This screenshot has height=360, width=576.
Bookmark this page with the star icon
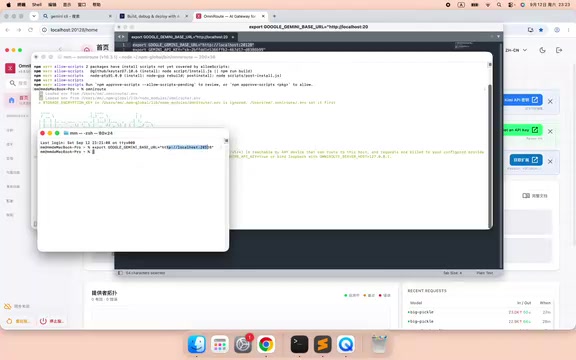click(x=541, y=30)
